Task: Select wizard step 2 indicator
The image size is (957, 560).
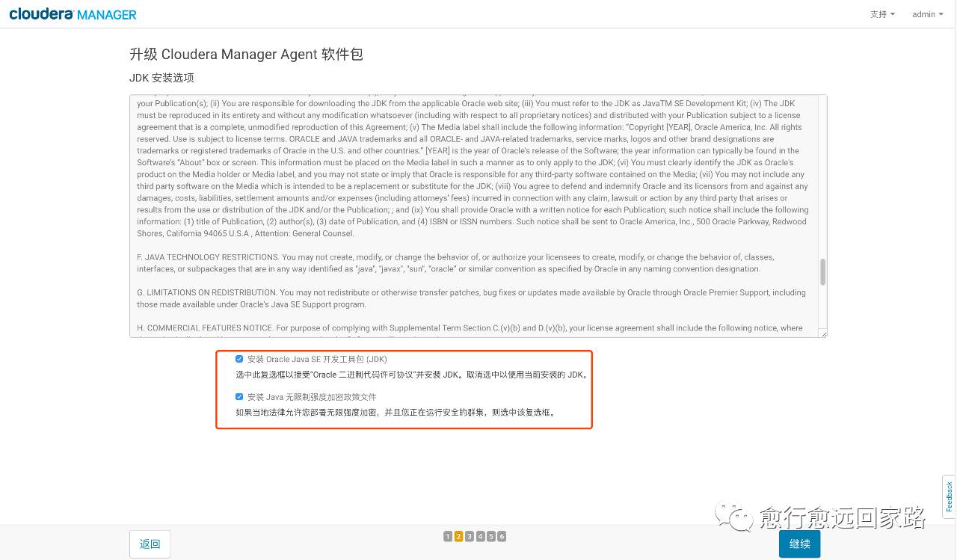Action: [x=458, y=536]
